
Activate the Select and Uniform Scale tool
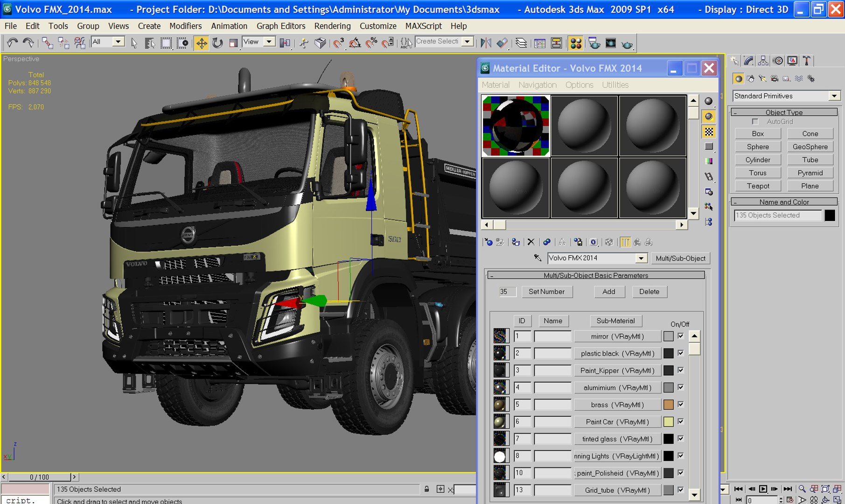[233, 43]
